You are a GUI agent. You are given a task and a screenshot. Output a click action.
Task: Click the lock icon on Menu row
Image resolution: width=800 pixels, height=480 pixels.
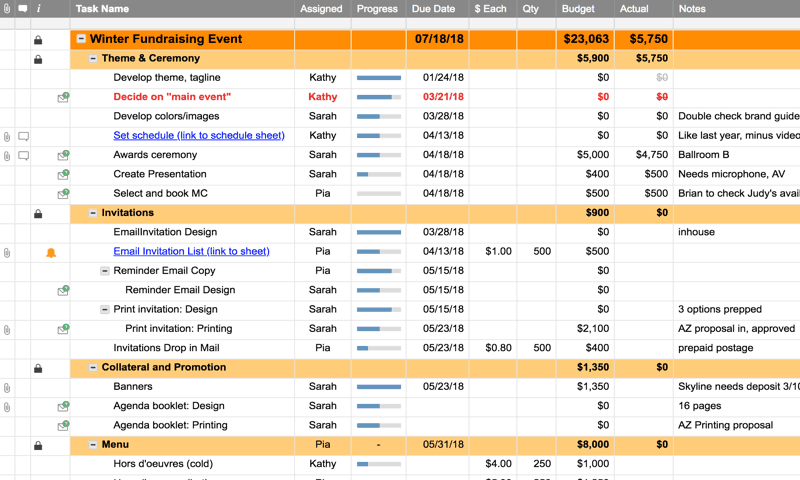pyautogui.click(x=38, y=445)
